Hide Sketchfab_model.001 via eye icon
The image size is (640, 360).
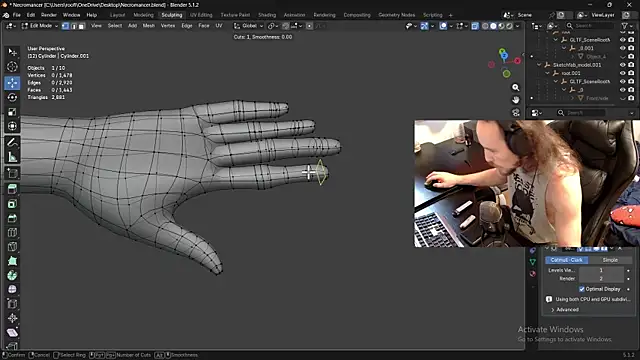click(622, 65)
